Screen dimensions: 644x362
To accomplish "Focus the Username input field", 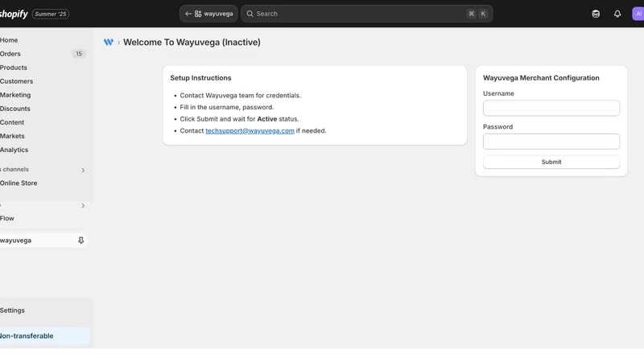I will (551, 109).
